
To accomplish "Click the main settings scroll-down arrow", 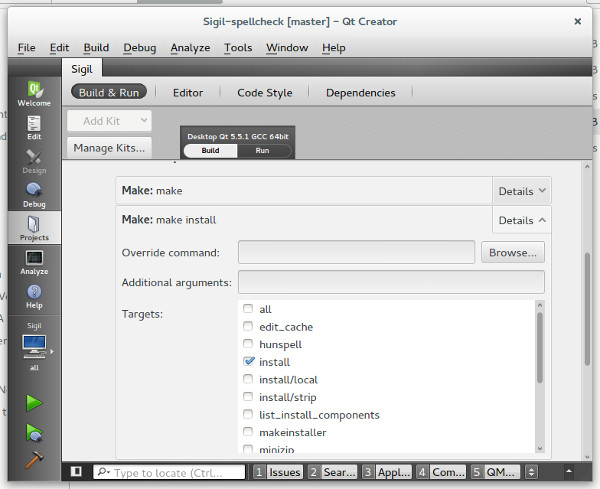I will click(587, 456).
